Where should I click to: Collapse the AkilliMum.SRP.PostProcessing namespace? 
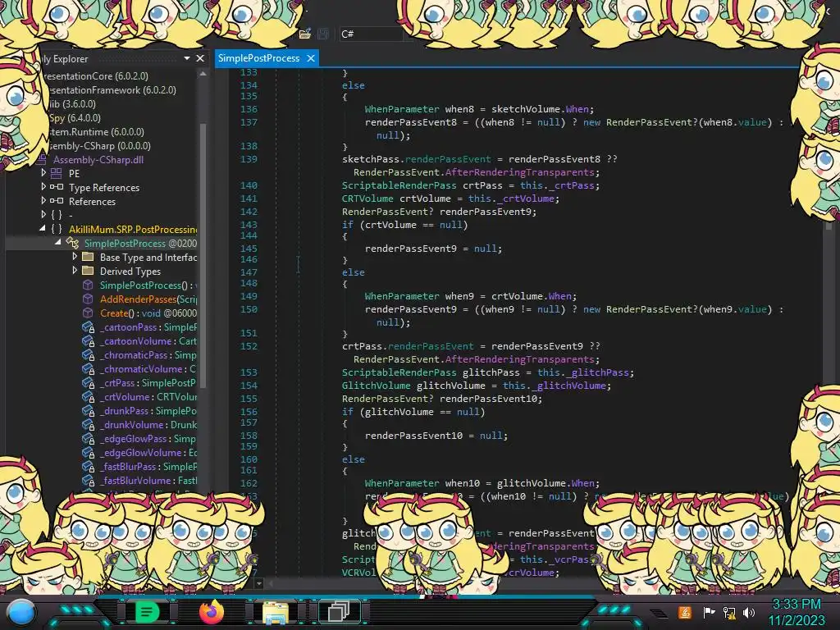point(43,228)
